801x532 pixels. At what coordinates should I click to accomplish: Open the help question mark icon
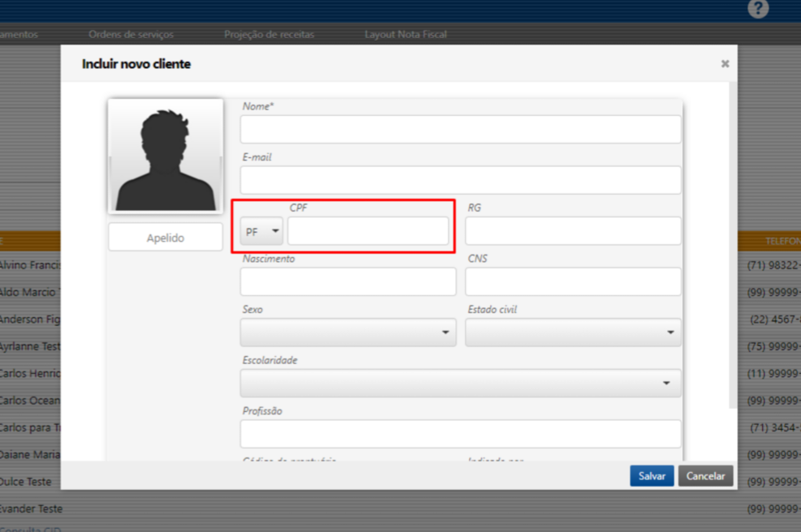pos(758,8)
